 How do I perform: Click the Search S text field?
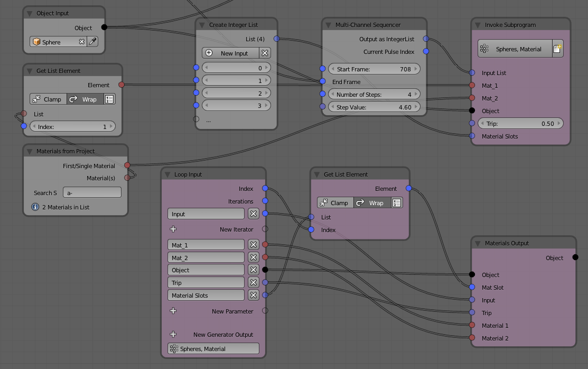coord(92,193)
